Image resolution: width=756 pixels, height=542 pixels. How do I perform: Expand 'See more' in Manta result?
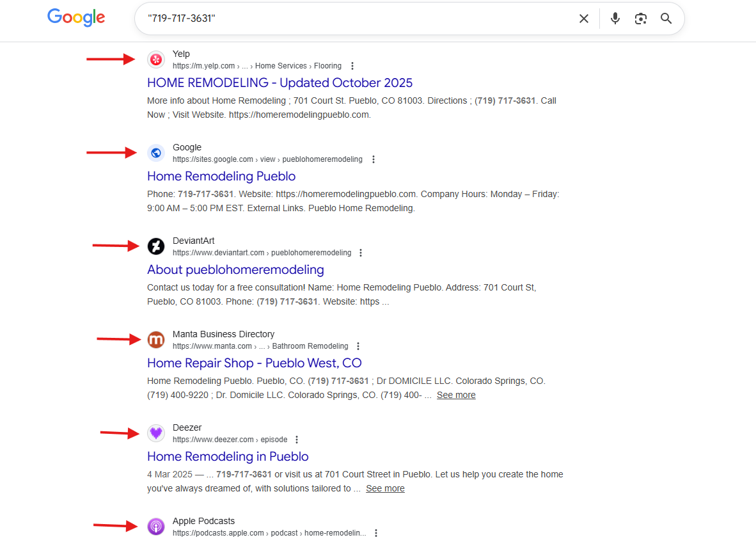pos(456,395)
